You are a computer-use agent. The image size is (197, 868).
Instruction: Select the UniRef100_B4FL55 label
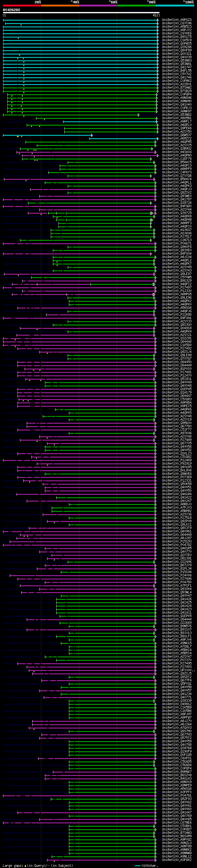tap(176, 71)
